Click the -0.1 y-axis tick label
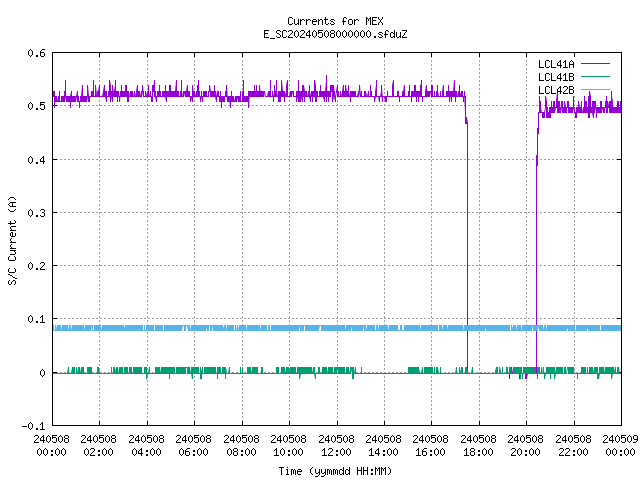640x480 pixels. 33,426
